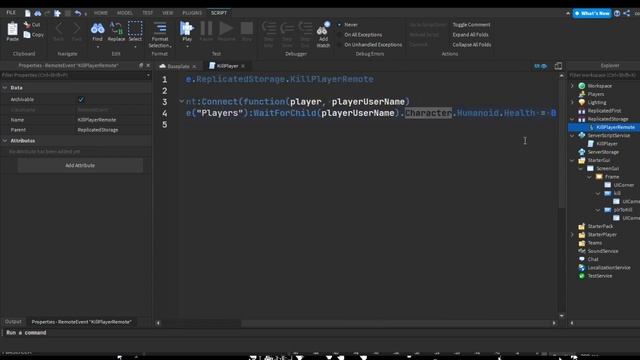This screenshot has height=360, width=640.
Task: Click the Paste clipboard icon
Action: 13,29
